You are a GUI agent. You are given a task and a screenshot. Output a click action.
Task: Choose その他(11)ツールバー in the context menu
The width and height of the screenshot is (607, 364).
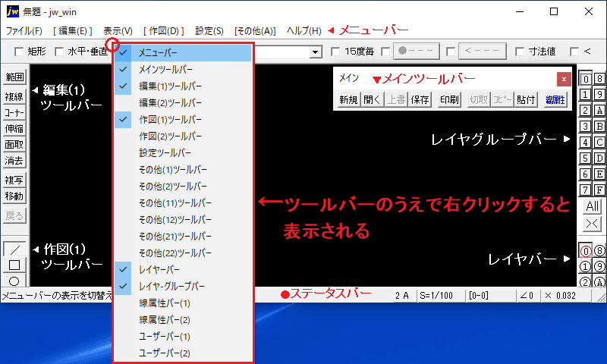(x=183, y=202)
